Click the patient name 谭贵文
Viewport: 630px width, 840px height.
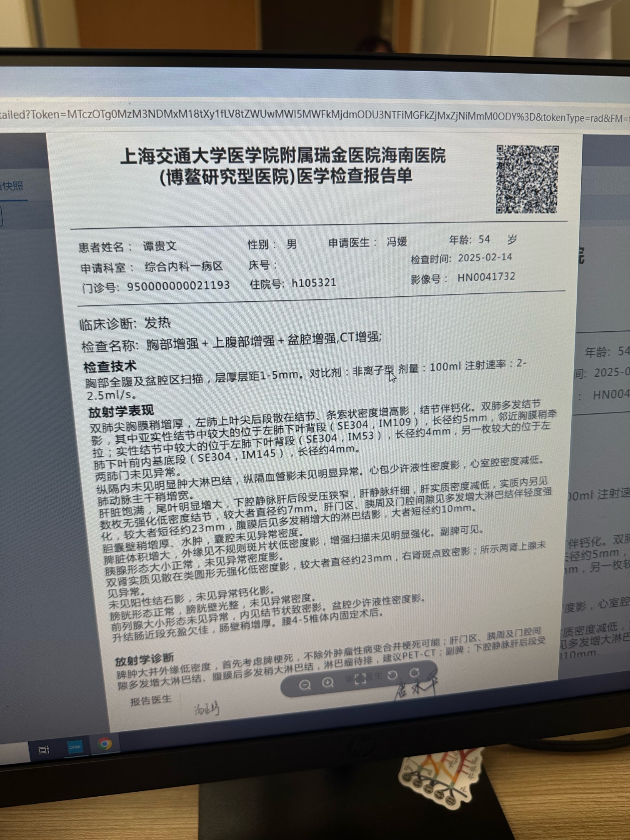pyautogui.click(x=160, y=245)
